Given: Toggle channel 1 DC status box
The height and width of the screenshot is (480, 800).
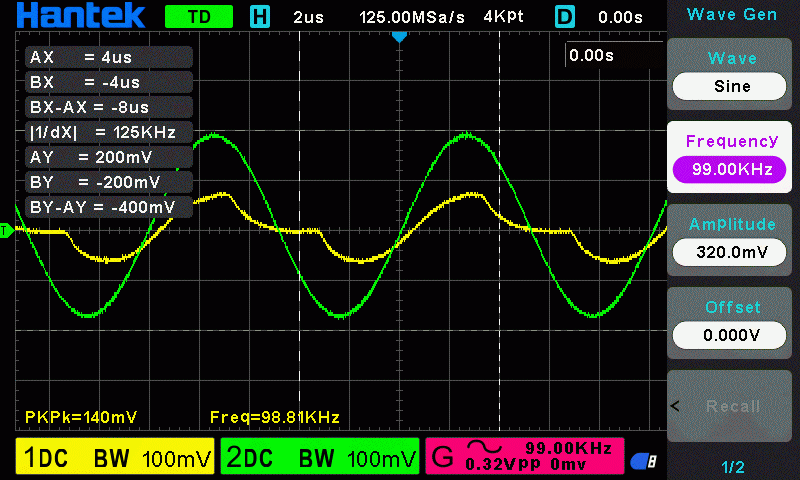Looking at the screenshot, I should tap(115, 456).
